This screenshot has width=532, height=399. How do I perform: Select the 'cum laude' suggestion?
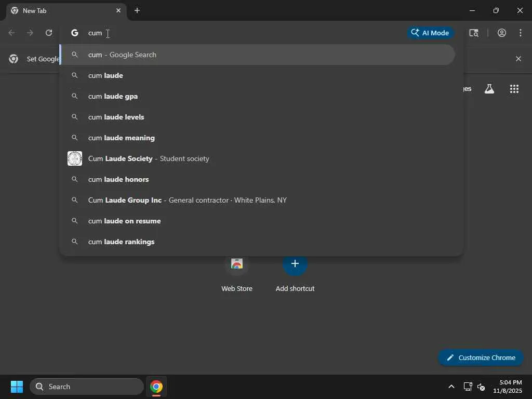tap(258, 75)
